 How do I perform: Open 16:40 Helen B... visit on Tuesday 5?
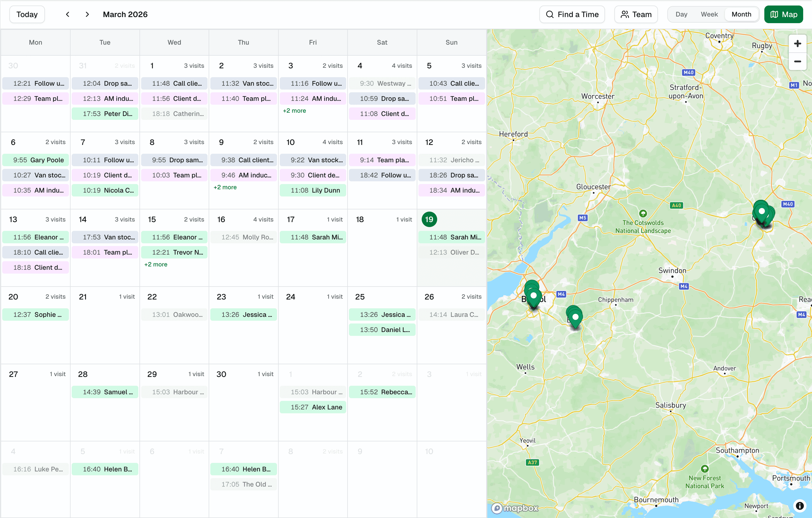click(x=105, y=469)
